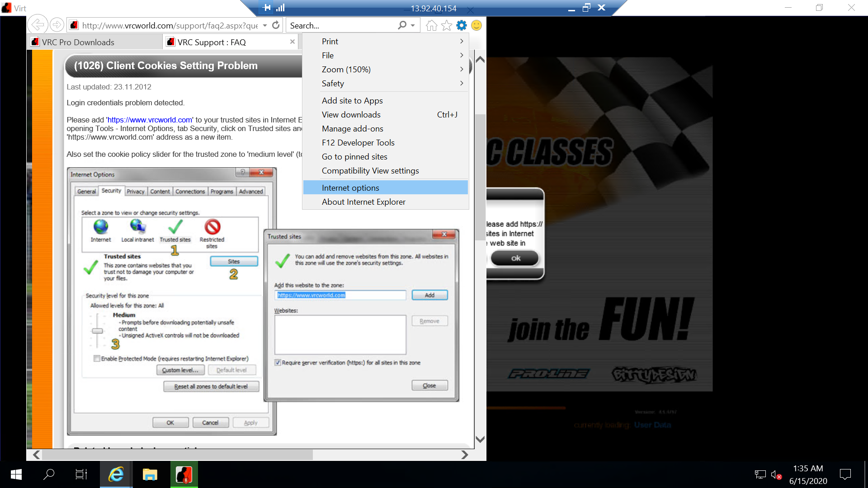Viewport: 868px width, 488px height.
Task: Click the taskbar search magnifier
Action: (49, 474)
